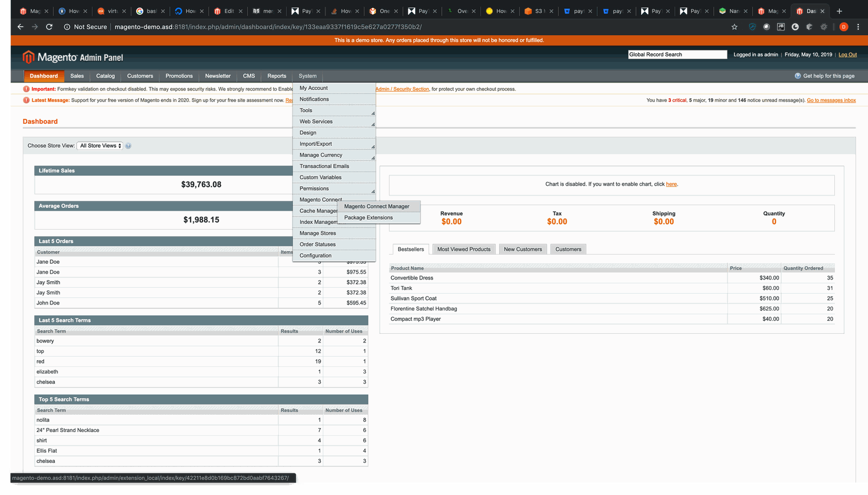Screen dimensions: 868x495
Task: Open the Chrome three-dot menu
Action: (858, 27)
